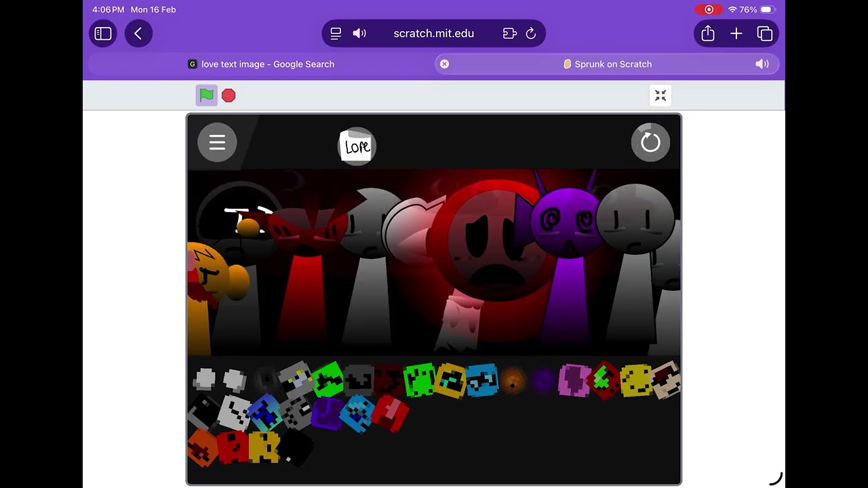Reset the mix with the circular arrow button
Viewport: 868px width, 488px height.
650,142
